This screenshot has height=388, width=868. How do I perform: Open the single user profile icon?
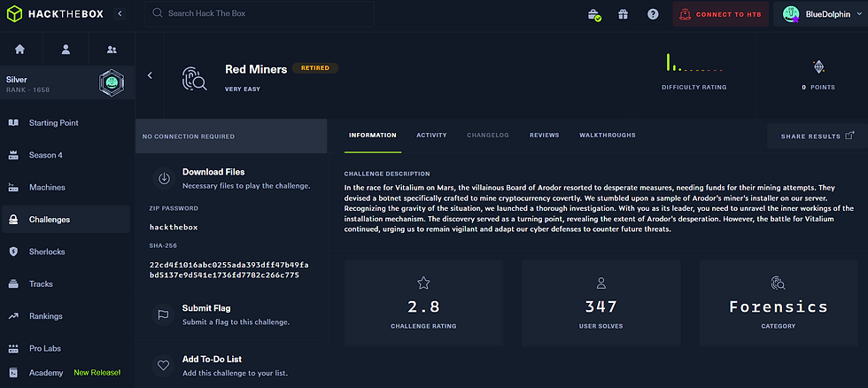66,50
